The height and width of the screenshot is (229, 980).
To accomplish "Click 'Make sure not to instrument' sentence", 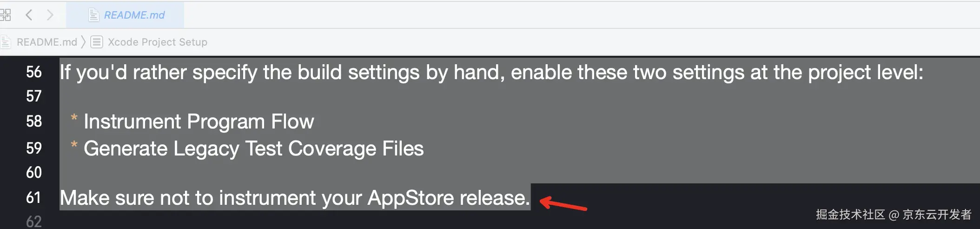I will coord(295,198).
